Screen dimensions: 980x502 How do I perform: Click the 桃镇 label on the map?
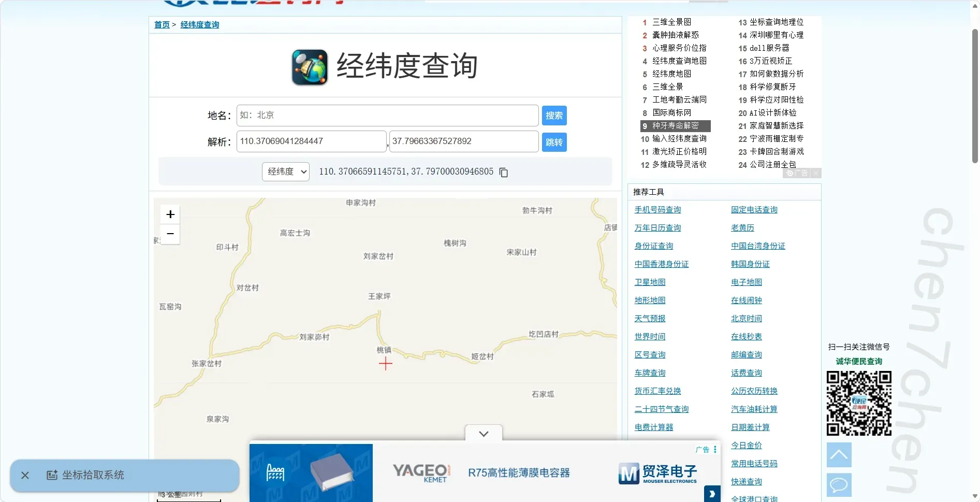(384, 350)
